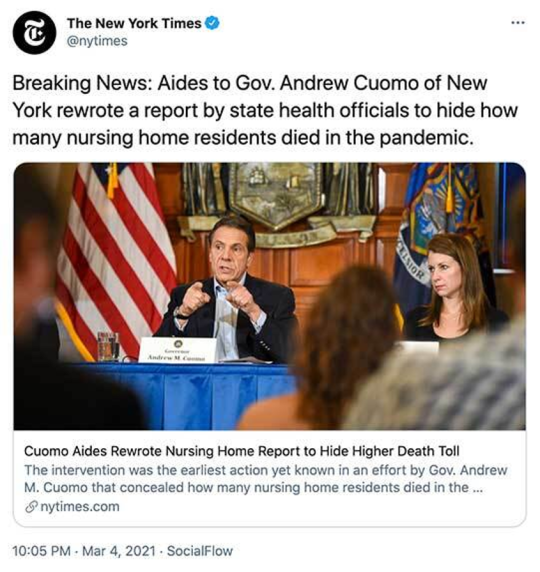Click the Mar 4, 2021 date
Image resolution: width=540 pixels, height=572 pixels.
(119, 551)
